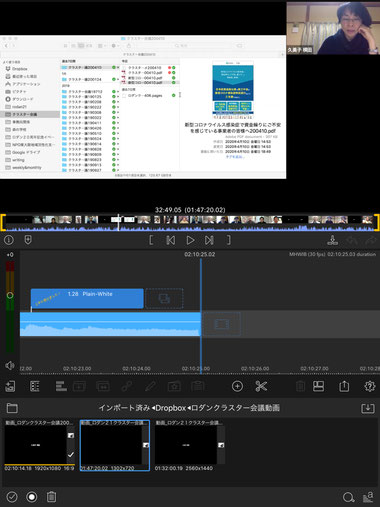Click the checkmark on first library clip
This screenshot has width=380, height=507.
point(71,455)
